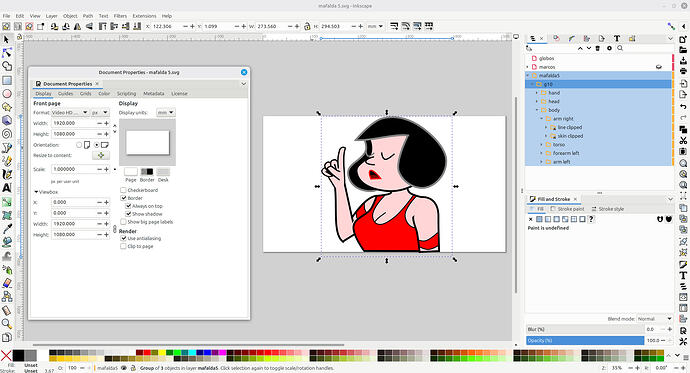Select landscape orientation radio button

click(x=97, y=145)
